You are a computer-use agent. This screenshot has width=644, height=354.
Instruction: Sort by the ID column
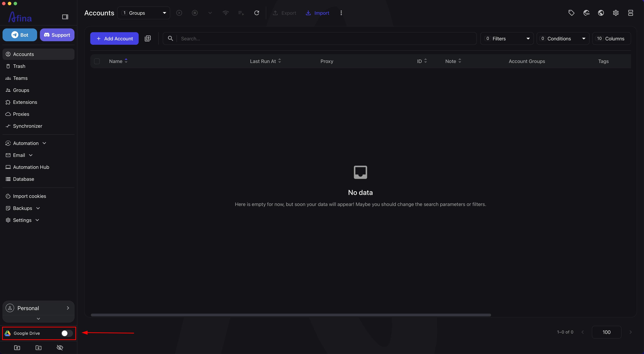422,61
